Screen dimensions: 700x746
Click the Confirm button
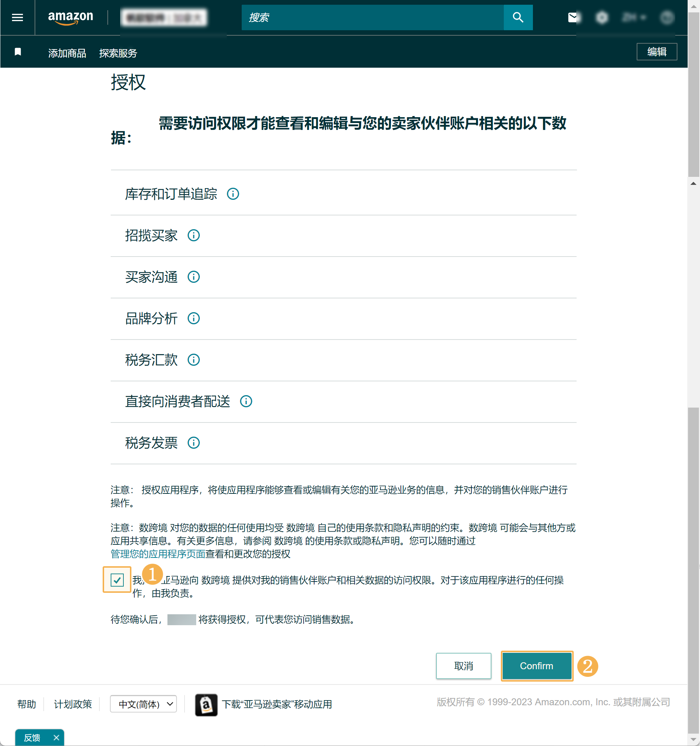coord(536,666)
